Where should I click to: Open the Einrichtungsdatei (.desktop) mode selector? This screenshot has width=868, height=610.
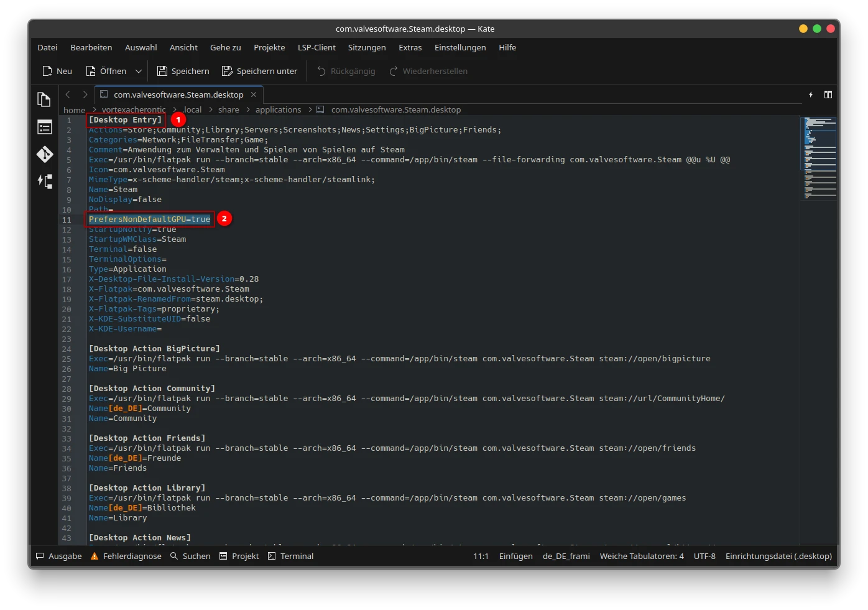click(778, 556)
